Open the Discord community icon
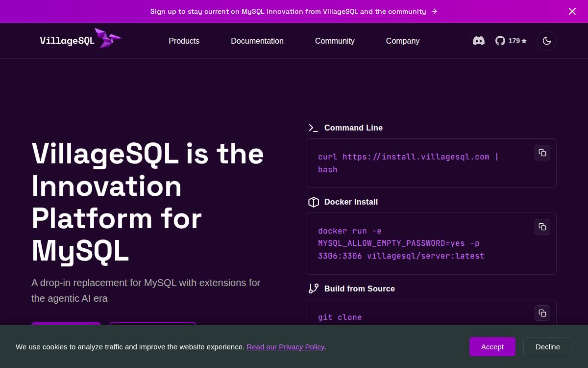Image resolution: width=588 pixels, height=368 pixels. (479, 41)
